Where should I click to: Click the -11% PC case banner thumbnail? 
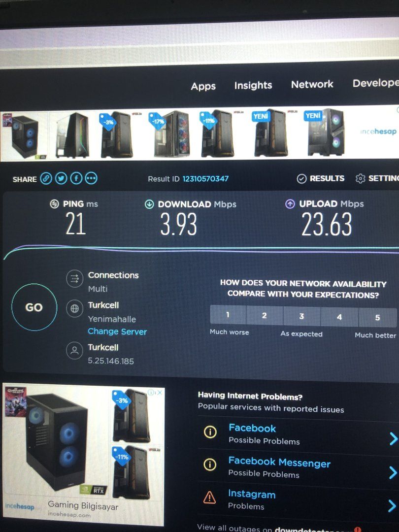[217, 133]
